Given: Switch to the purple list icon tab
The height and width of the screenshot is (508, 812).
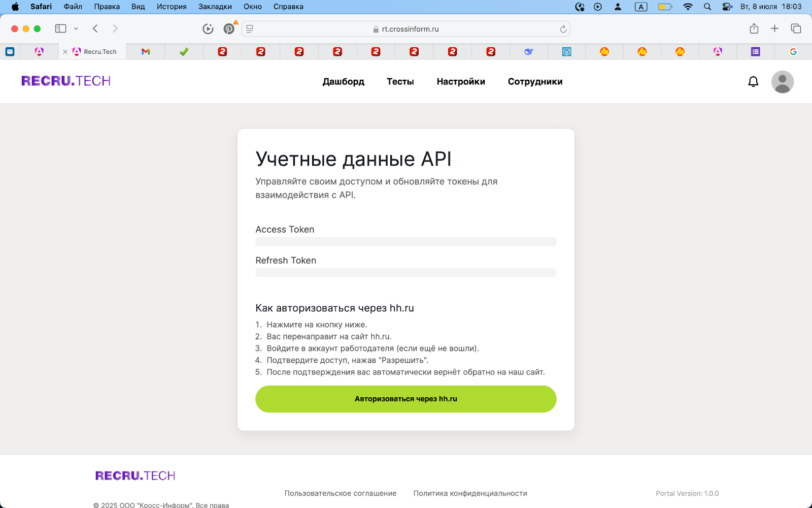Looking at the screenshot, I should (756, 51).
